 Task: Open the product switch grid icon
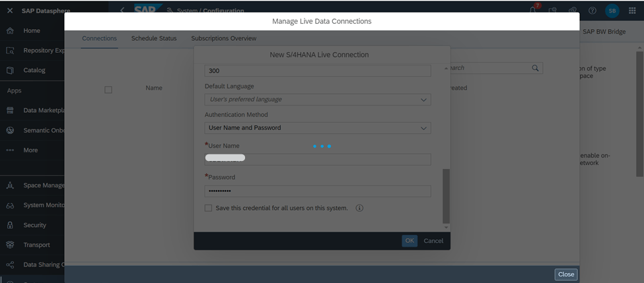(633, 11)
